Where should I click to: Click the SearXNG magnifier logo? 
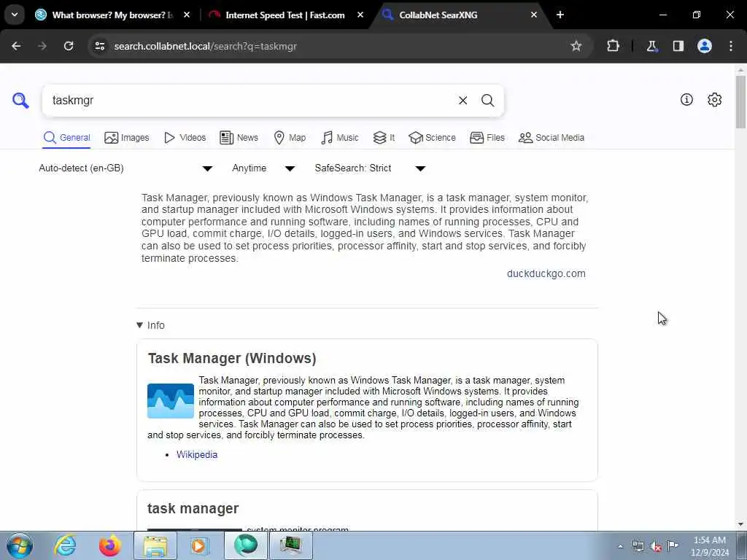(x=20, y=101)
